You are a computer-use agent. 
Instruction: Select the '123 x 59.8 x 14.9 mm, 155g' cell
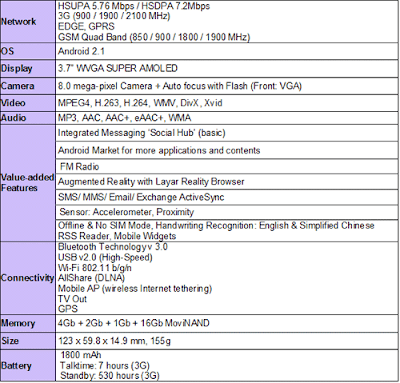coord(227,341)
